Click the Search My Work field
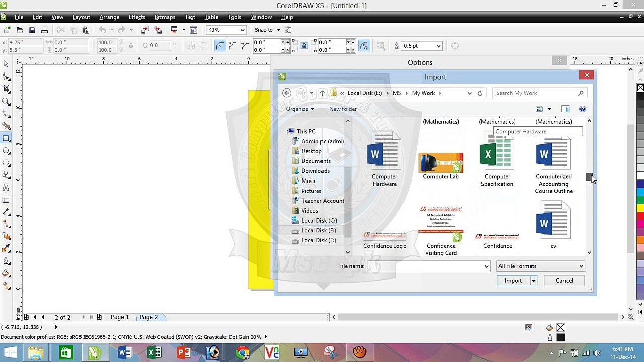The image size is (644, 362). tap(539, 93)
